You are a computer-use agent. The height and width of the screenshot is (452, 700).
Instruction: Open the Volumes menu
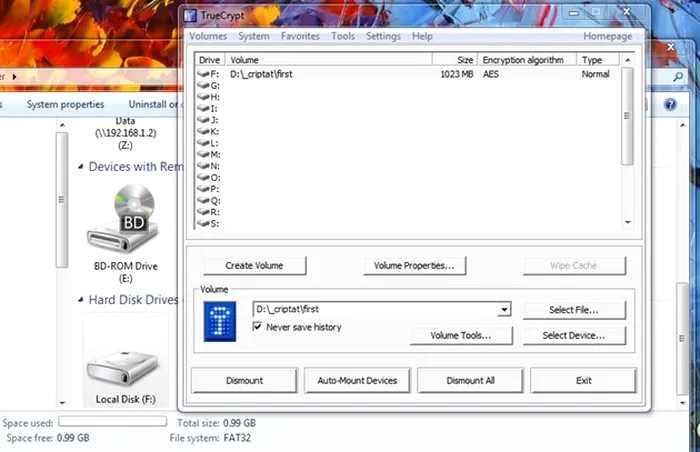(208, 36)
